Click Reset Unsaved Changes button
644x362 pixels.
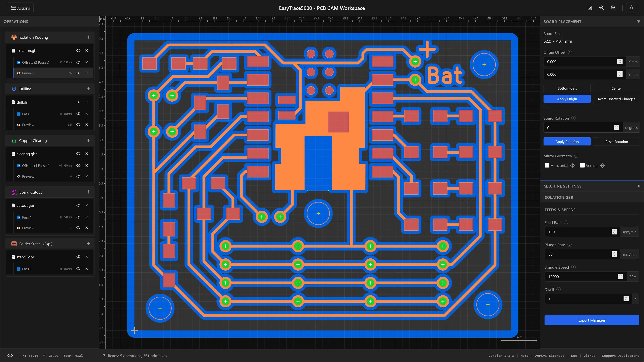(x=616, y=99)
